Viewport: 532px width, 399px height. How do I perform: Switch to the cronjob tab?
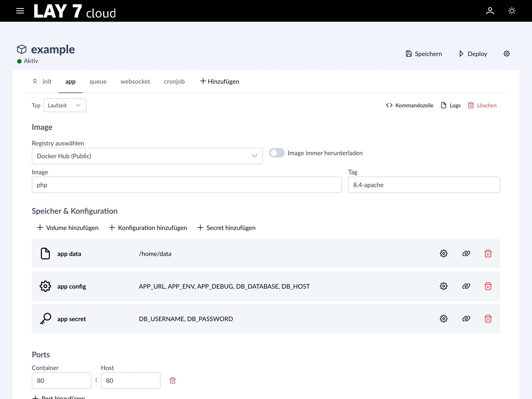point(174,81)
